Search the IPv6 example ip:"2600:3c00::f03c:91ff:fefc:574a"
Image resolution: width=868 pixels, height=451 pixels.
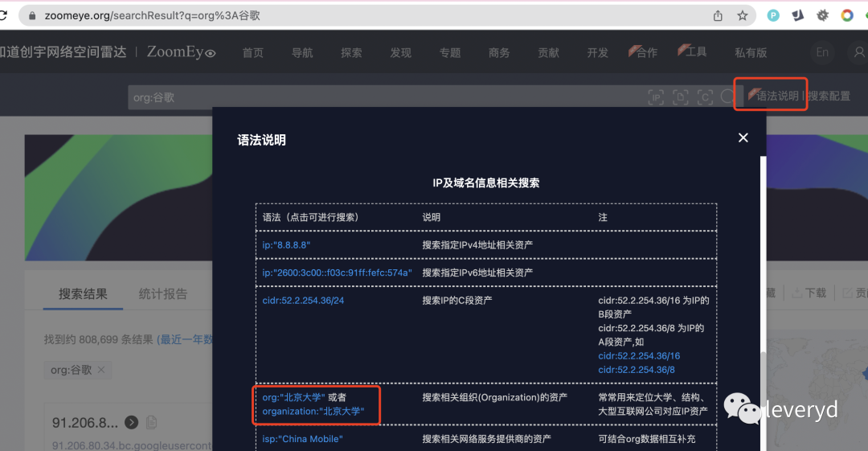337,273
